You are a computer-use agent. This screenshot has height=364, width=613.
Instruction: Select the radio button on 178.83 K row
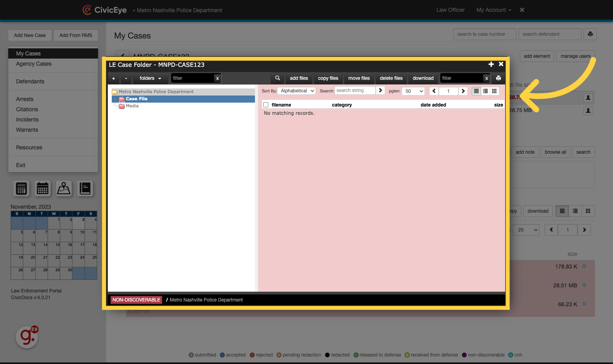tap(584, 266)
